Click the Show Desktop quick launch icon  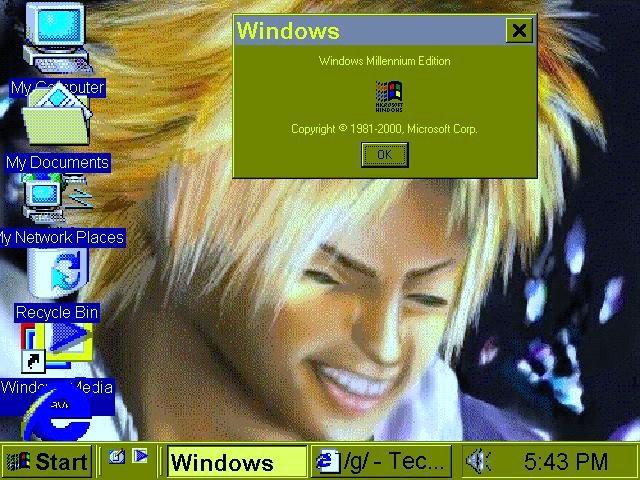click(x=117, y=456)
